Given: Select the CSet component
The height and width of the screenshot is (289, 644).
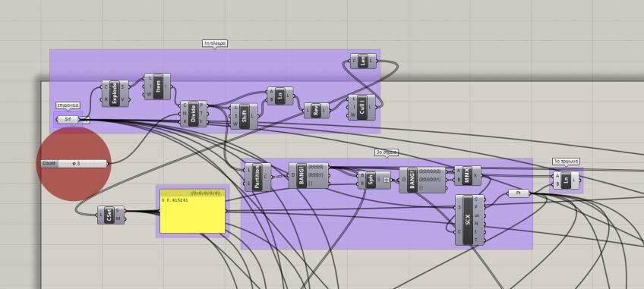Looking at the screenshot, I should point(110,215).
